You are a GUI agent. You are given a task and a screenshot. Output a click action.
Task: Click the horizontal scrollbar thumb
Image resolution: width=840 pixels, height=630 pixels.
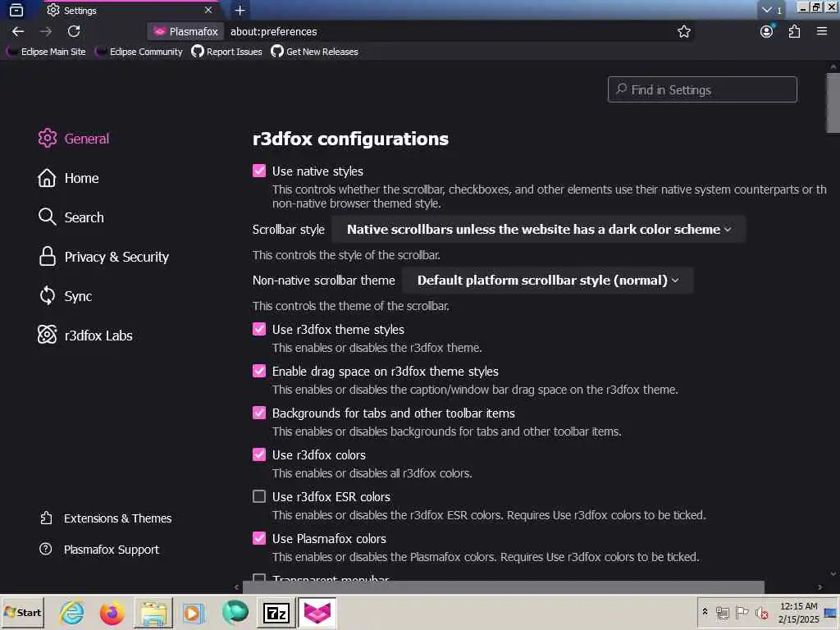[x=504, y=587]
